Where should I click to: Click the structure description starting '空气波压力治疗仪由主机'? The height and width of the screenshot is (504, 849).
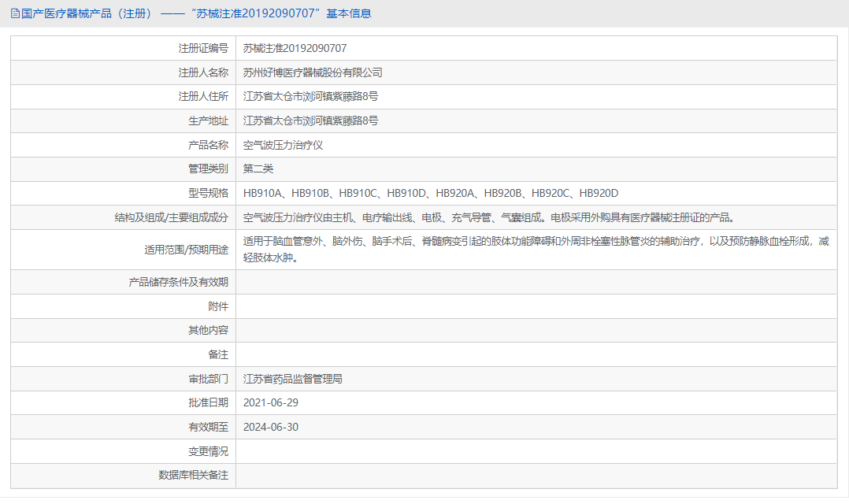click(x=489, y=217)
